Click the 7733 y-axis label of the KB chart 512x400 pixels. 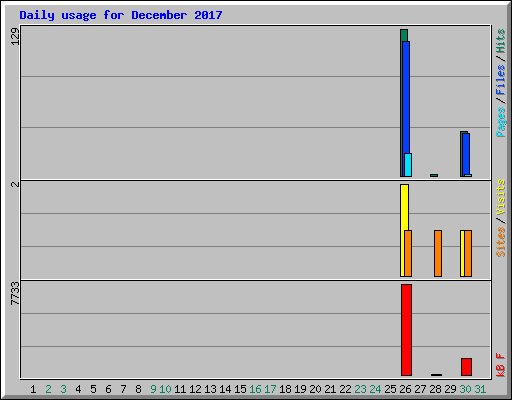[15, 293]
